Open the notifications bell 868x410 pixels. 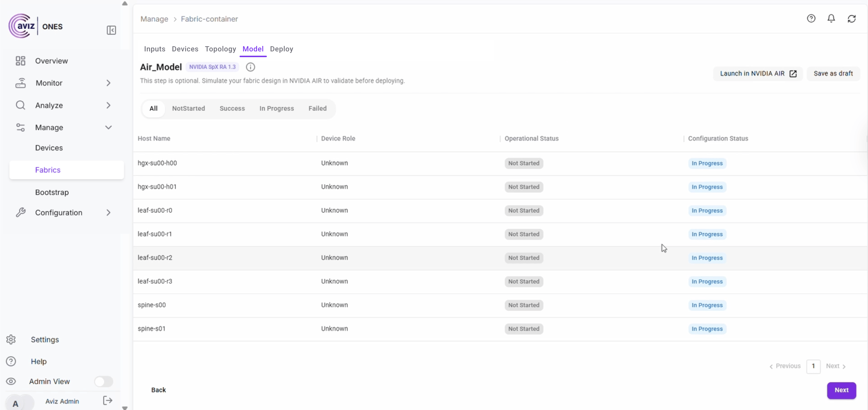[831, 19]
